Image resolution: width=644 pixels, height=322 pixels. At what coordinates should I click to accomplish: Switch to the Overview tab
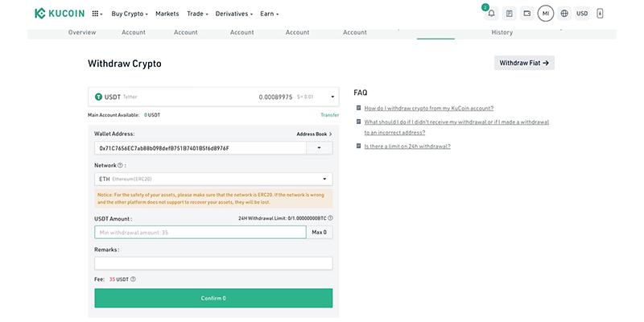[82, 32]
